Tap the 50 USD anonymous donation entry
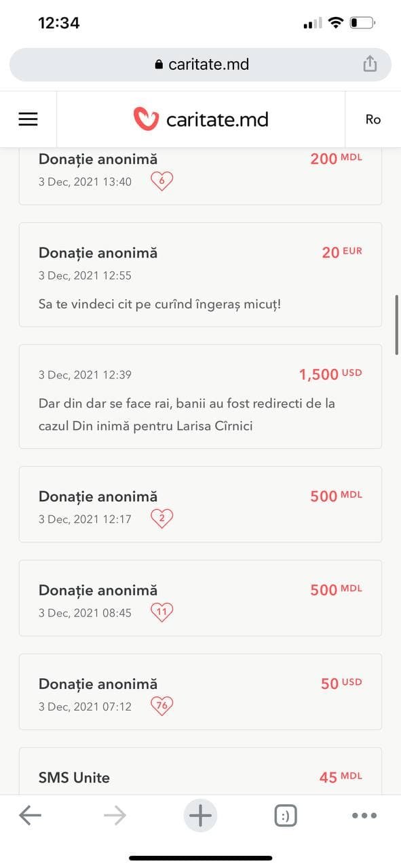 tap(200, 692)
